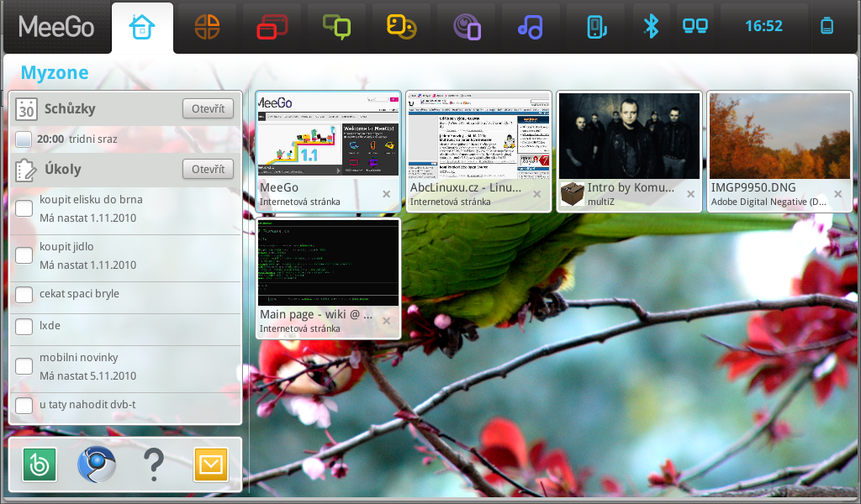Check off koupit elisku do brna

[x=24, y=208]
